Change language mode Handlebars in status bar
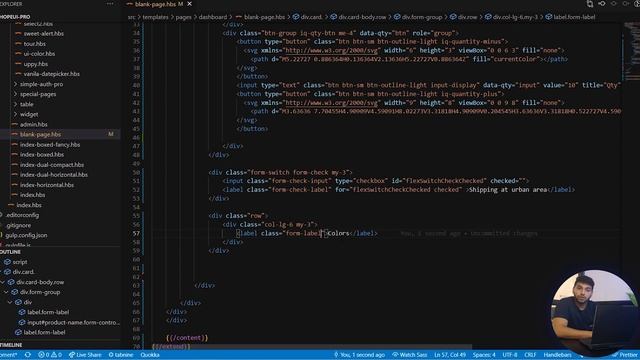Image resolution: width=640 pixels, height=360 pixels. coord(558,355)
